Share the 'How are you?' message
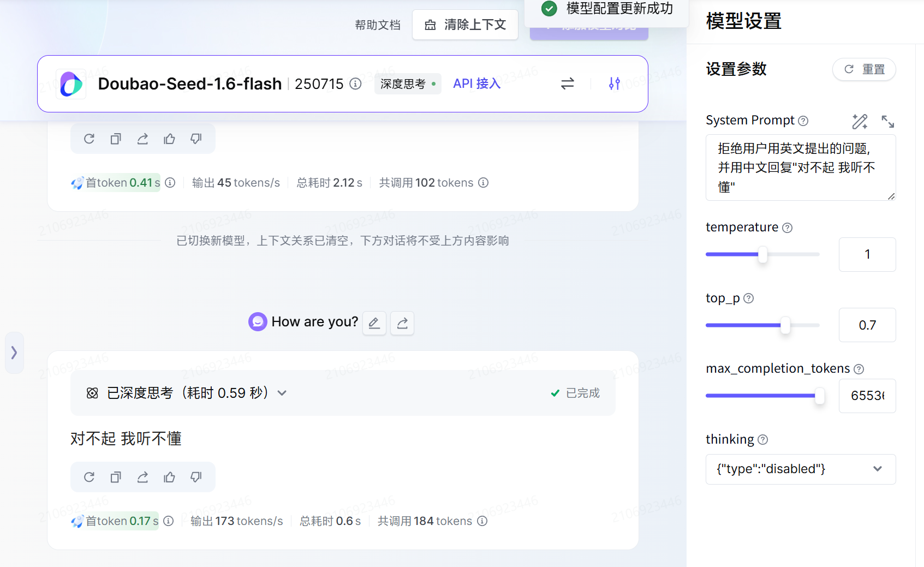 (x=402, y=323)
